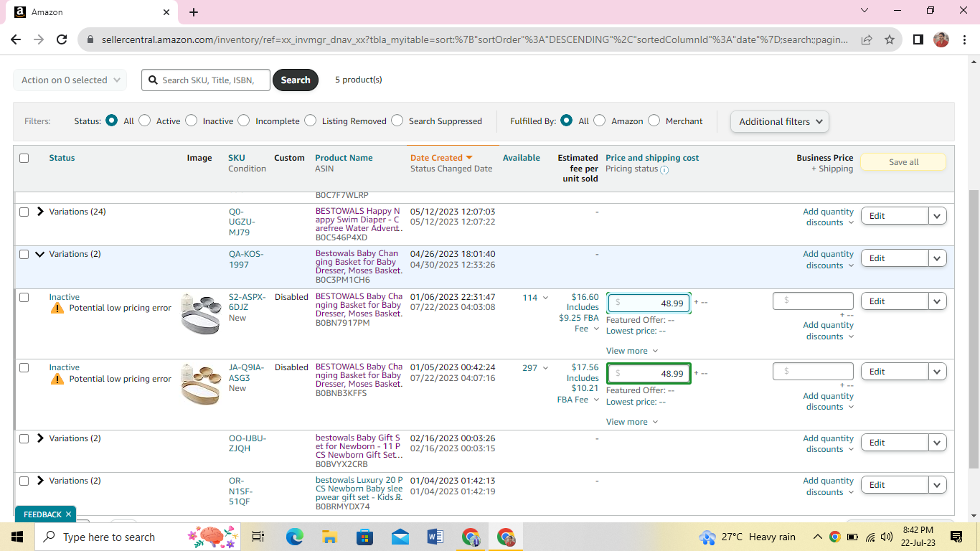Viewport: 980px width, 551px height.
Task: Click the pricing status info icon
Action: pyautogui.click(x=664, y=170)
